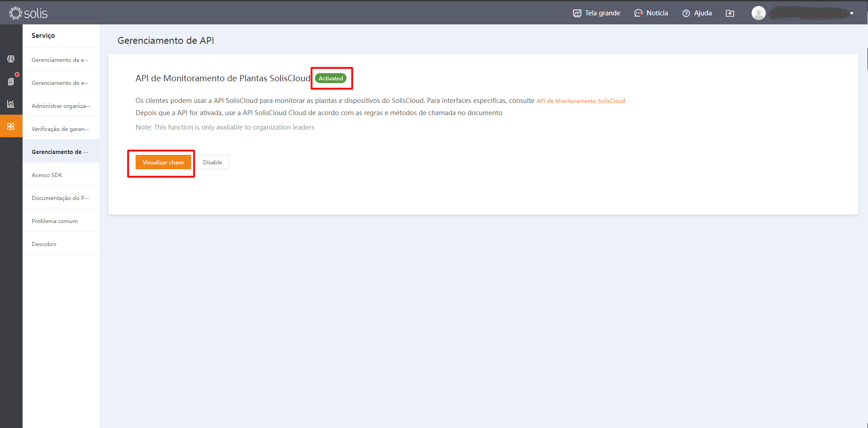Open the device list icon with red badge

pos(11,82)
